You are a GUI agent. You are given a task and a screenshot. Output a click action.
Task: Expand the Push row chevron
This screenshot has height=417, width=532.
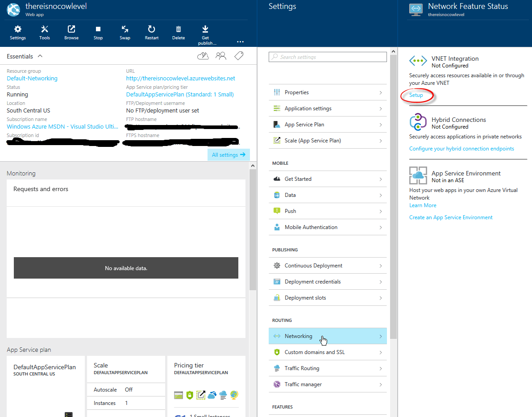click(x=381, y=211)
